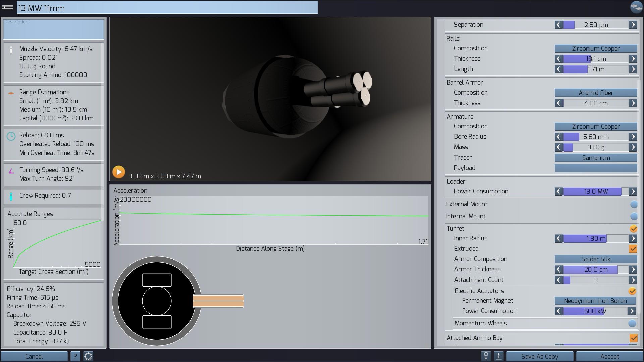Click the globe icon at top right

(x=636, y=7)
